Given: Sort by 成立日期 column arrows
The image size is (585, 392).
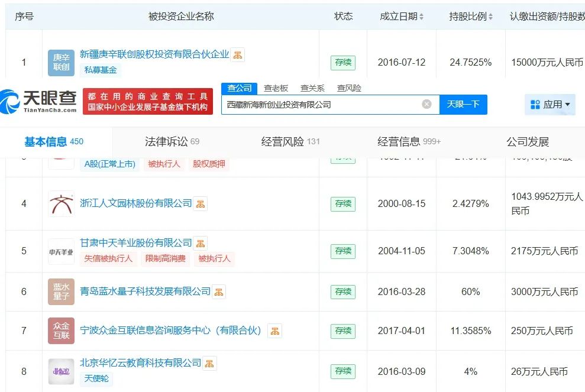Looking at the screenshot, I should [421, 17].
